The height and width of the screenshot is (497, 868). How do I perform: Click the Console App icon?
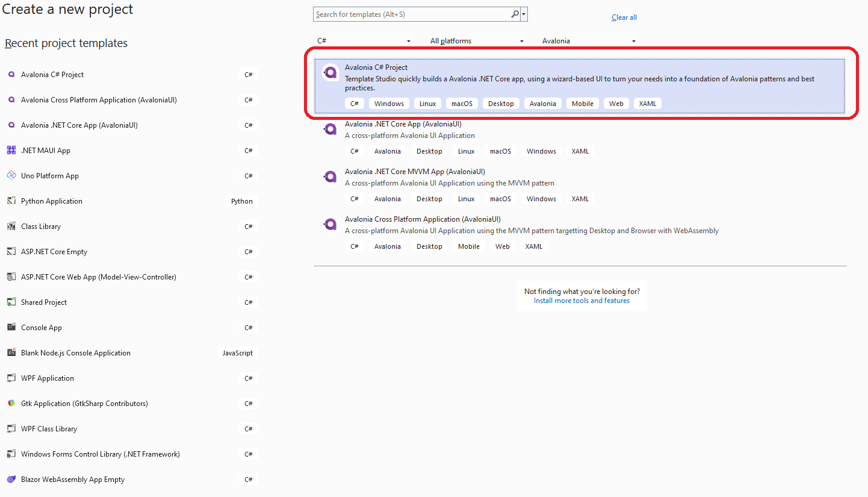[x=11, y=328]
